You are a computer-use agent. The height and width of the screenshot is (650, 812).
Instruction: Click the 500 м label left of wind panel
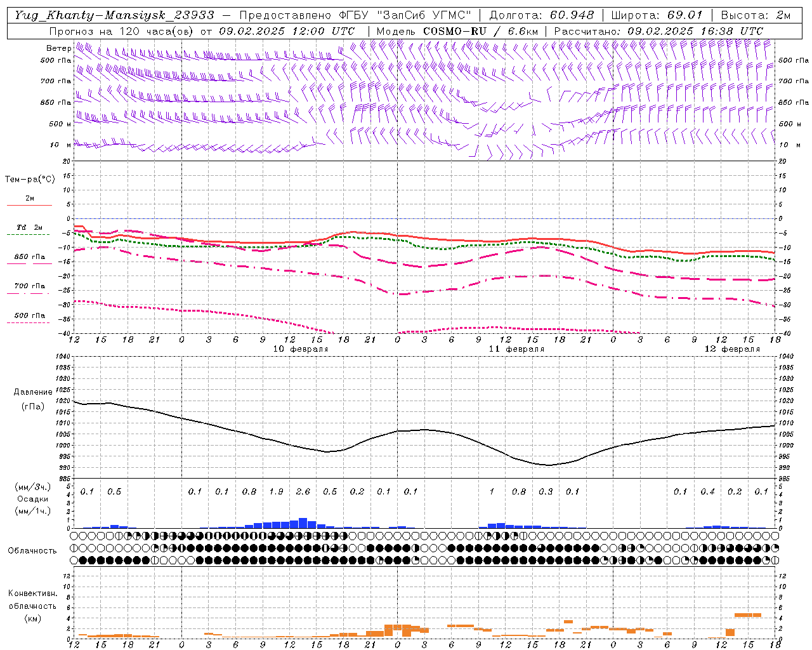[x=60, y=124]
